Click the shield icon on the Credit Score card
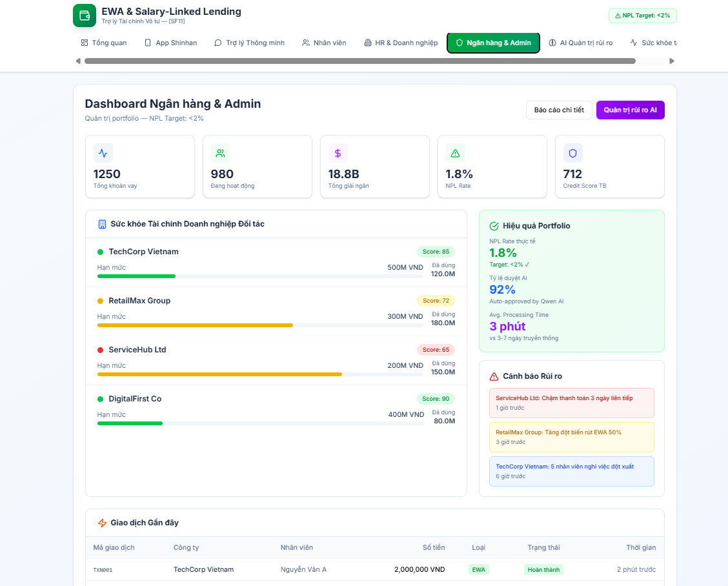728x586 pixels. [573, 153]
